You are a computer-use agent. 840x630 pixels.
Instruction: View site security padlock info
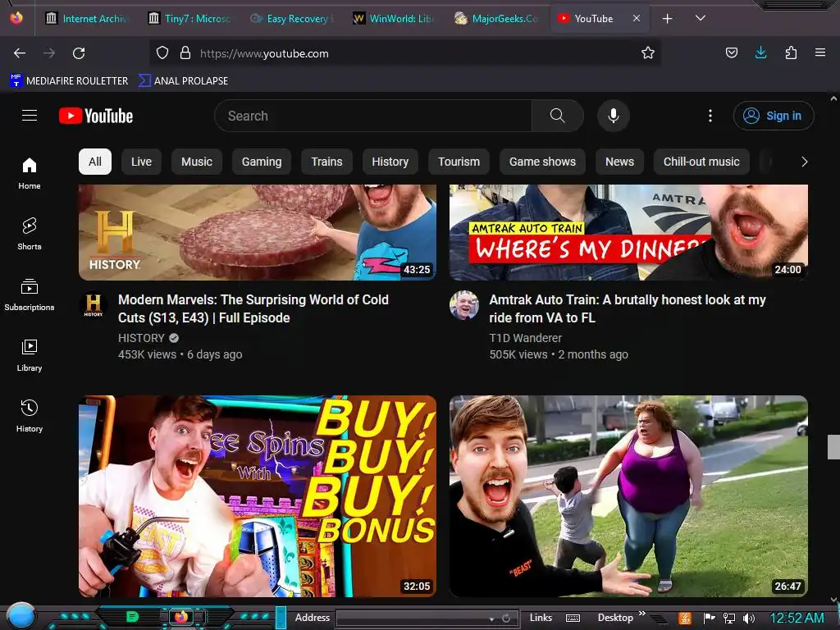[x=185, y=53]
